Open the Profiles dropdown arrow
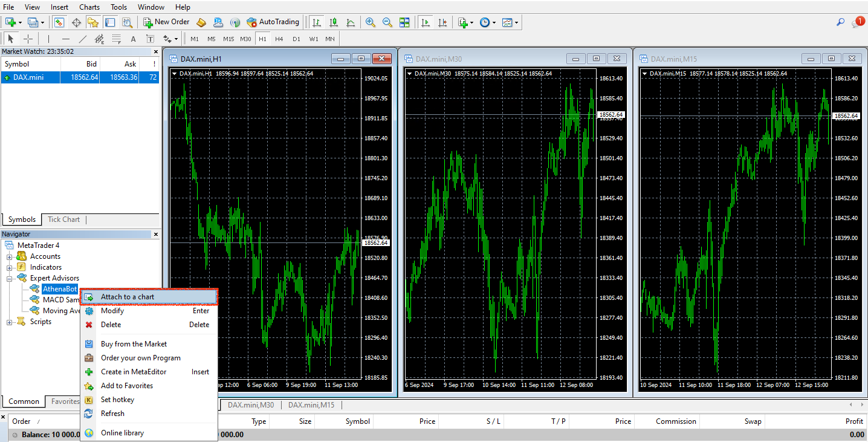 (42, 22)
